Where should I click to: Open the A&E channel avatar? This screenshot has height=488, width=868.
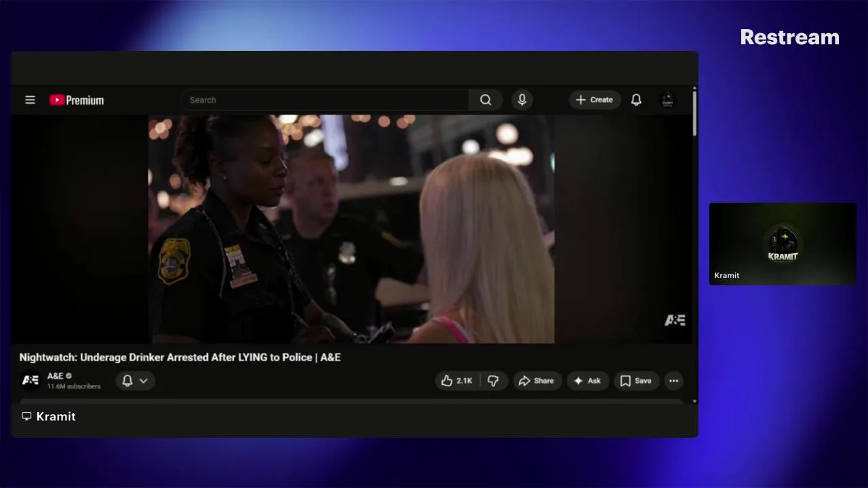[31, 380]
